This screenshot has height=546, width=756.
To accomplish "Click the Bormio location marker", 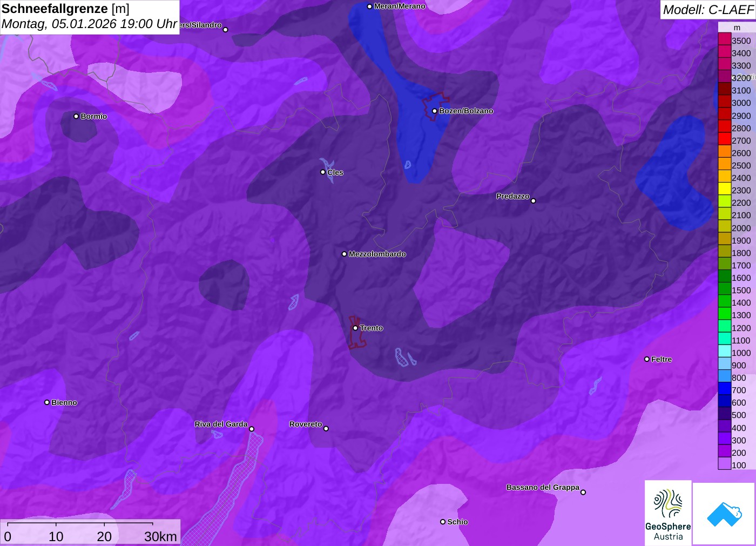I will [76, 116].
